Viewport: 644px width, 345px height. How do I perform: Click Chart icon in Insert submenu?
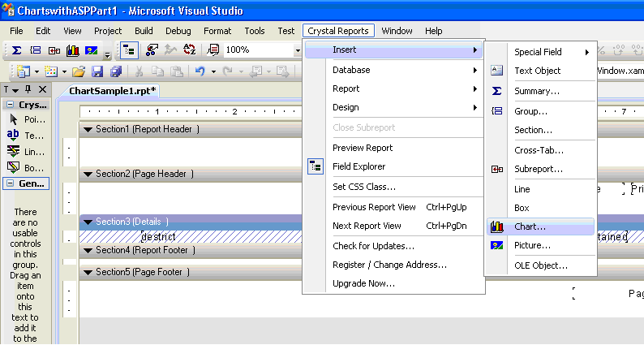pos(497,226)
